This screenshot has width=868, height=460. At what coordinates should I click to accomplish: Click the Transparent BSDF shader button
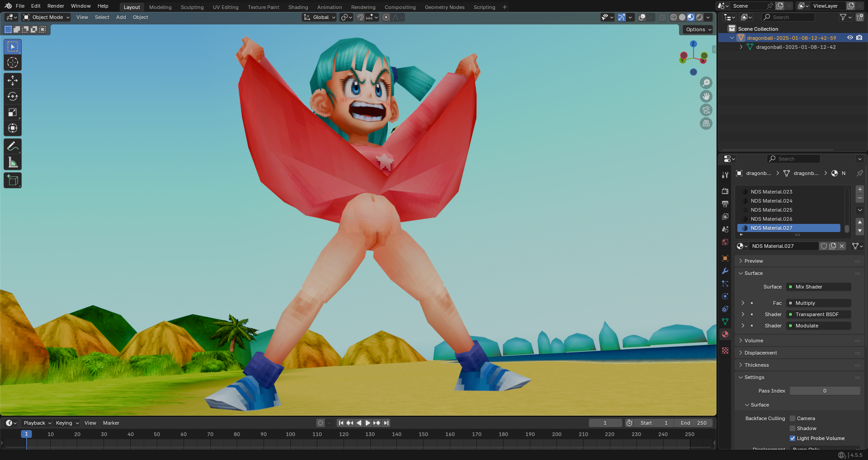click(819, 314)
